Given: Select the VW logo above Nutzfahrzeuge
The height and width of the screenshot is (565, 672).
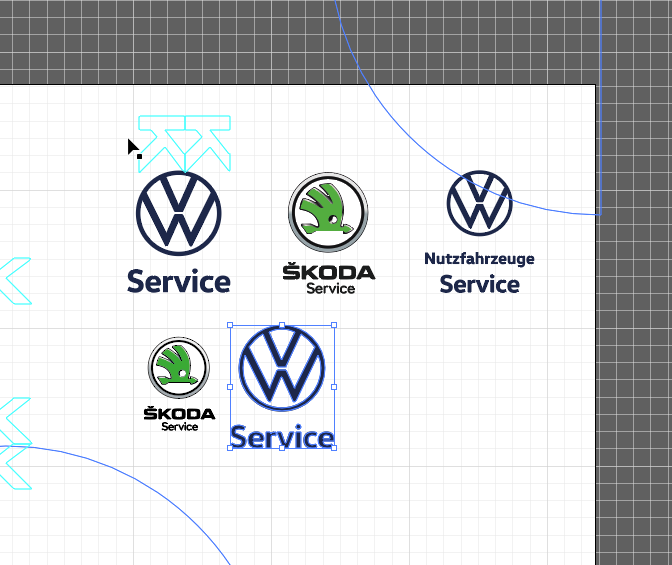Looking at the screenshot, I should 480,203.
